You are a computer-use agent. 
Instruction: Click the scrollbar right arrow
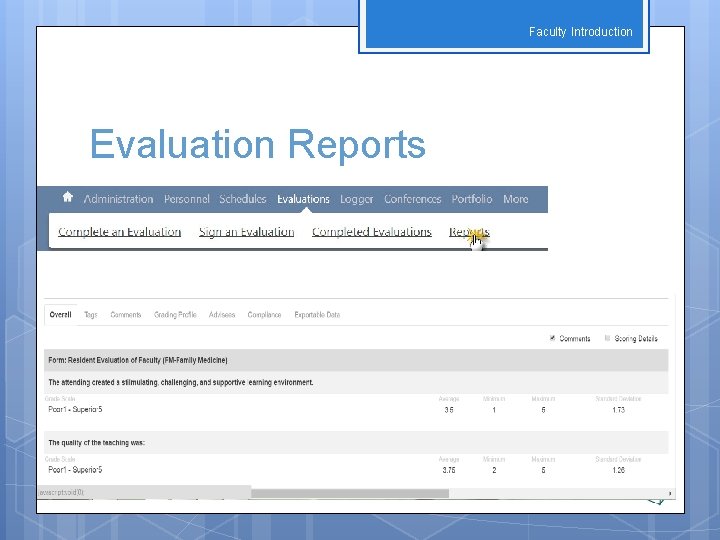pyautogui.click(x=670, y=493)
